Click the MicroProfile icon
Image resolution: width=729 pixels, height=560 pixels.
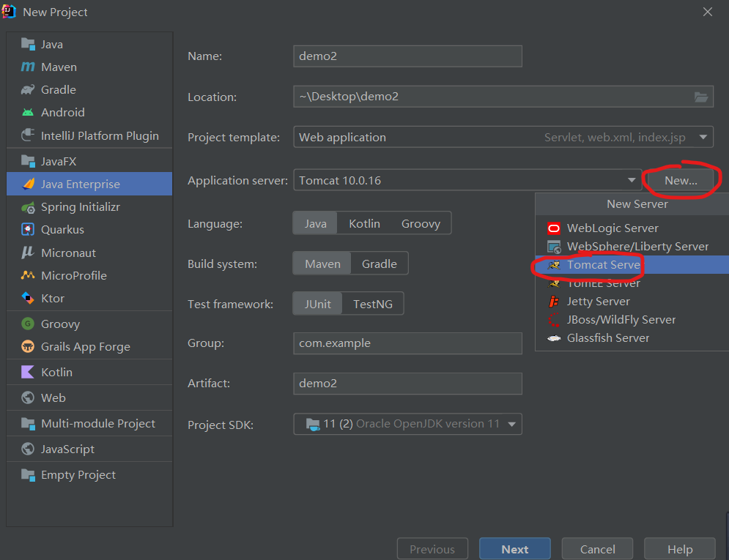(28, 275)
